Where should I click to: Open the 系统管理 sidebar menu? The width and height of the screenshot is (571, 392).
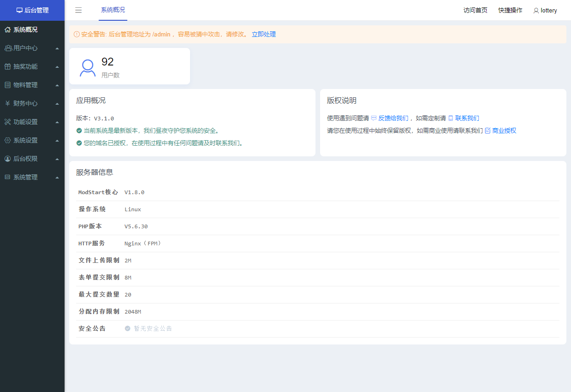pos(32,177)
